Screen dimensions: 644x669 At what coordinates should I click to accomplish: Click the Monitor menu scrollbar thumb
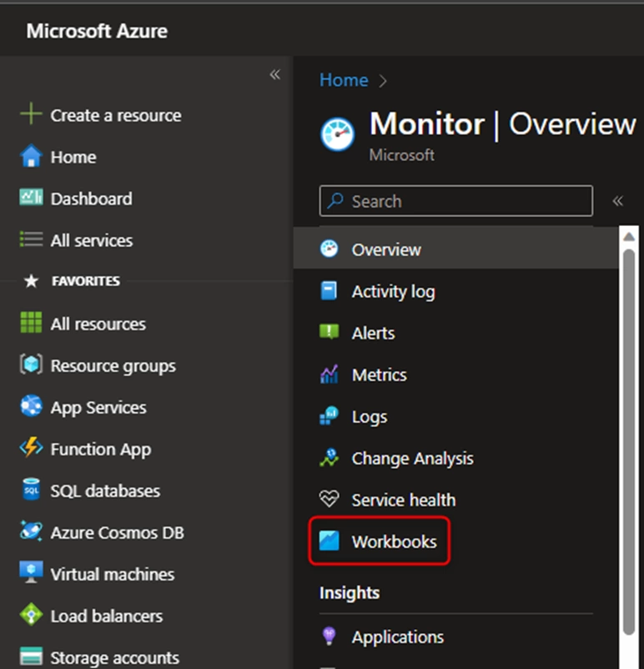628,441
